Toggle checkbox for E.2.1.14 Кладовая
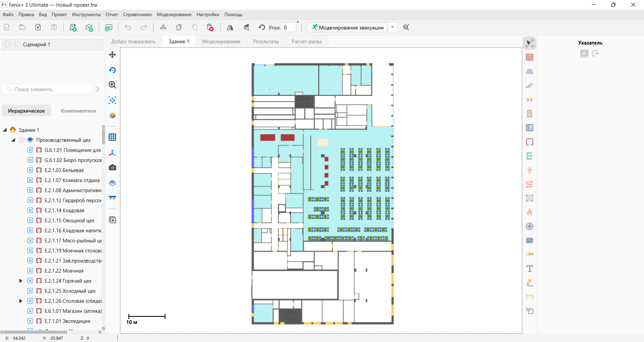 [x=30, y=211]
